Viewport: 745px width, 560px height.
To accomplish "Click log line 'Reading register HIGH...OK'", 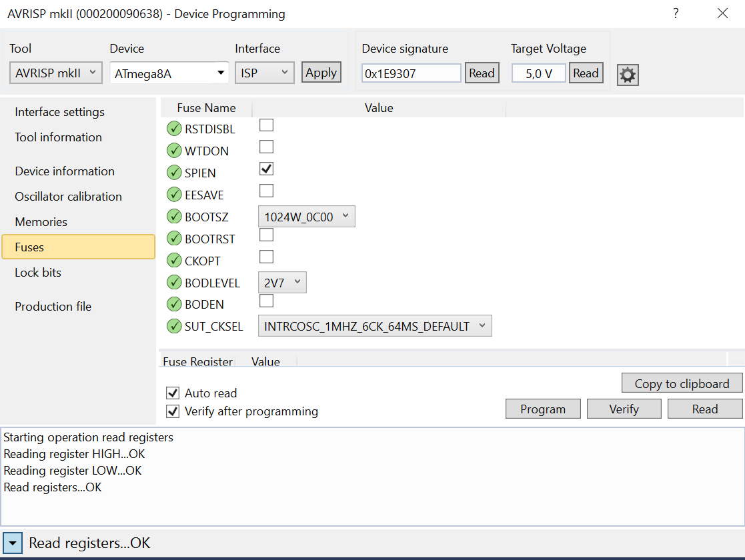I will (x=74, y=453).
